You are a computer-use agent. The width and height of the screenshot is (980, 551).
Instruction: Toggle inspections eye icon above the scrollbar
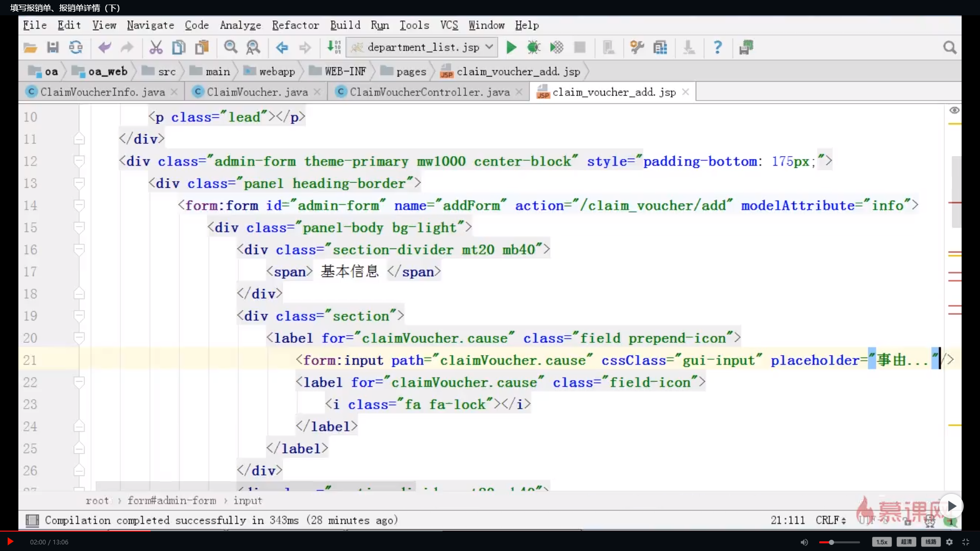954,110
